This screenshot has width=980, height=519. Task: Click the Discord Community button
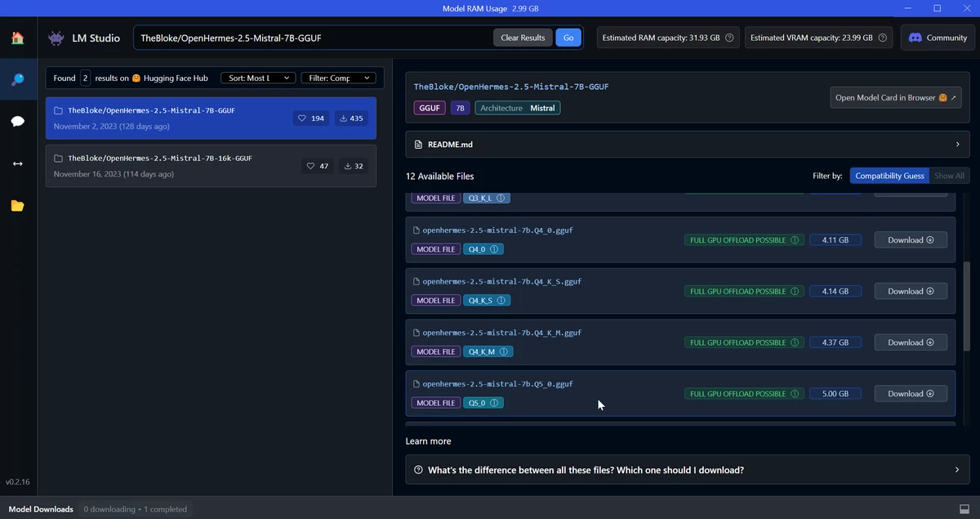tap(938, 38)
